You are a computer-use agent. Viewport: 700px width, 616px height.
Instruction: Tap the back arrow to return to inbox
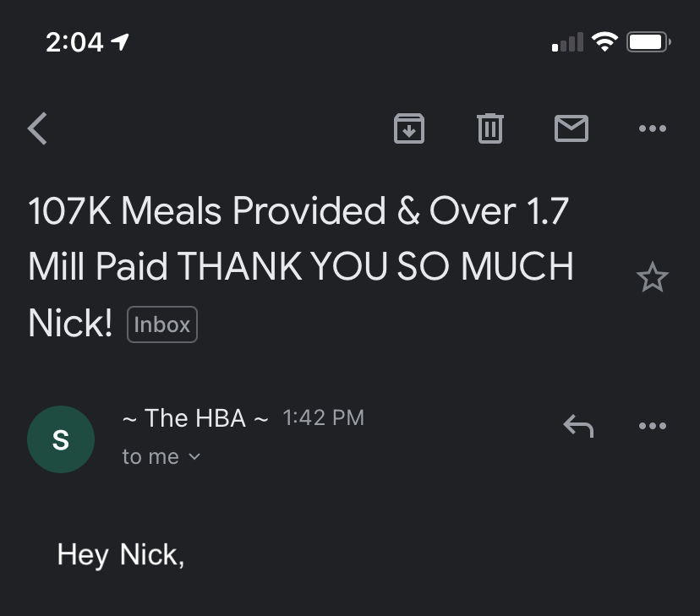pyautogui.click(x=37, y=128)
